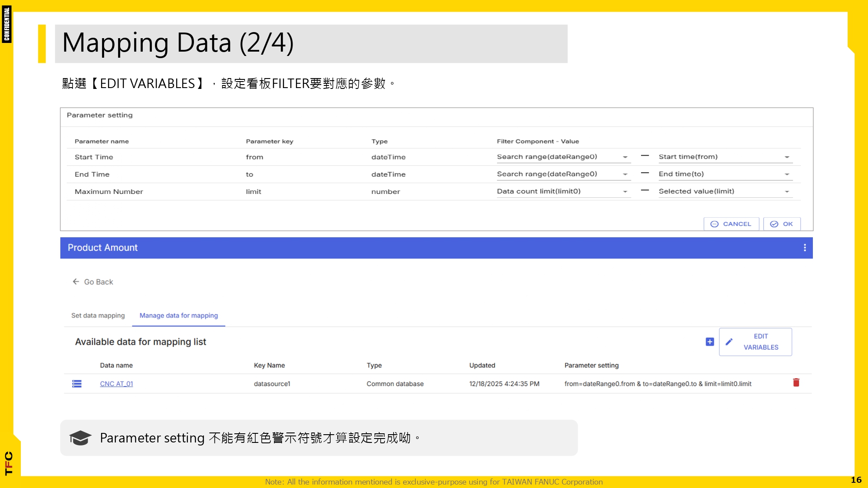Click the graduation cap tip icon
The height and width of the screenshot is (488, 868).
click(x=80, y=438)
